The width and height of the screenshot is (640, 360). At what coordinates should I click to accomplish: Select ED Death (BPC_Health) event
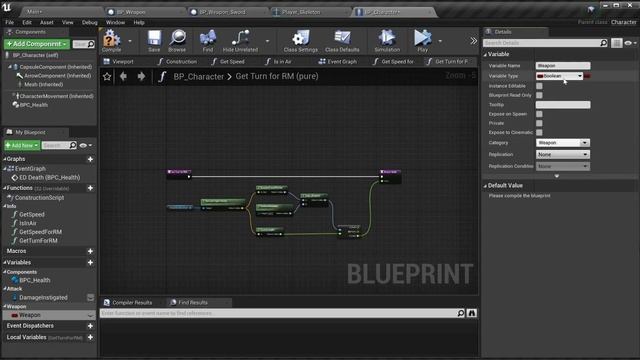(x=49, y=178)
